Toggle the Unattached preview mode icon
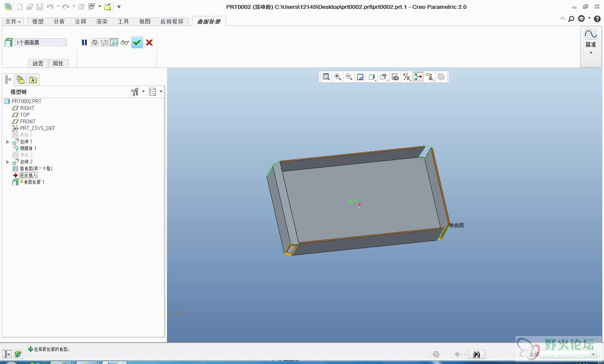 104,42
